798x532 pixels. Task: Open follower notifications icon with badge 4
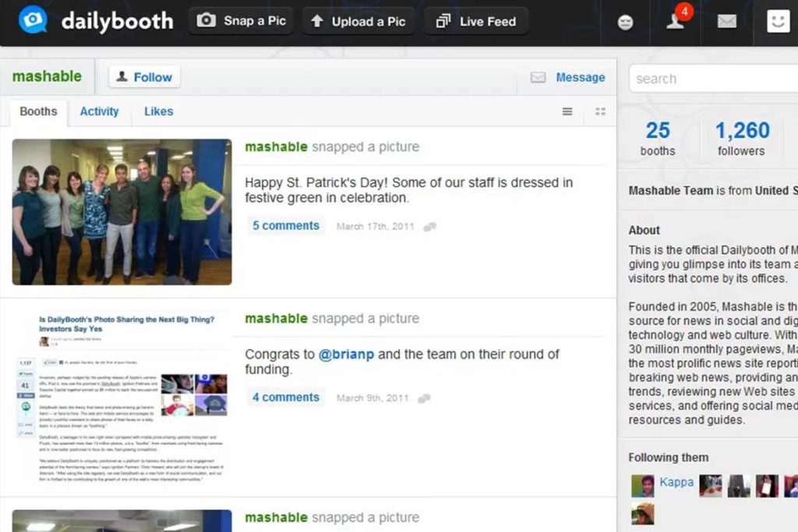point(679,19)
